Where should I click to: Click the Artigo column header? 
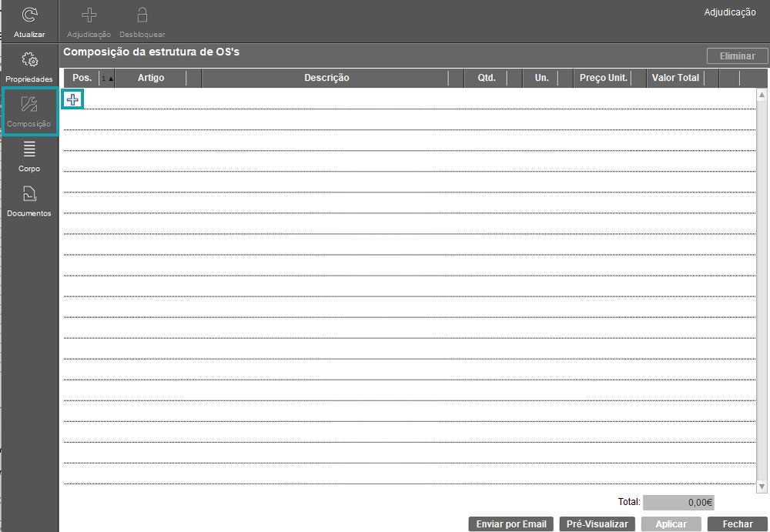(x=151, y=78)
